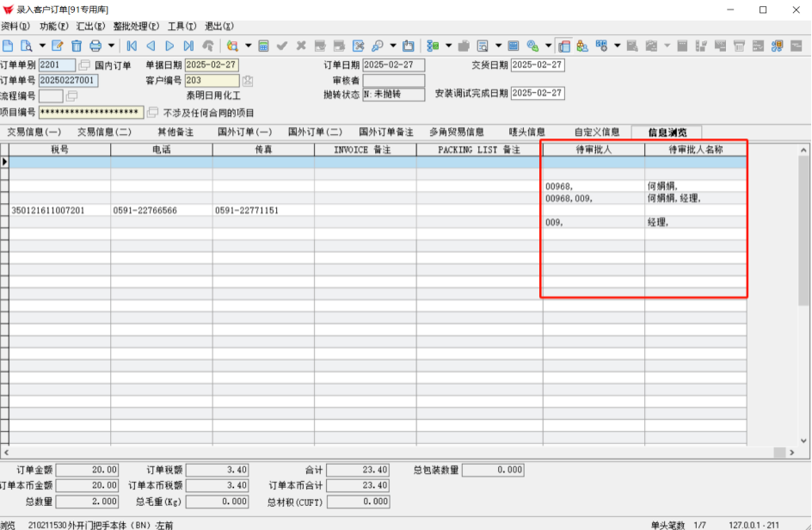The width and height of the screenshot is (812, 530).
Task: Open dropdown arrow next to magnifier key icon
Action: (x=393, y=46)
